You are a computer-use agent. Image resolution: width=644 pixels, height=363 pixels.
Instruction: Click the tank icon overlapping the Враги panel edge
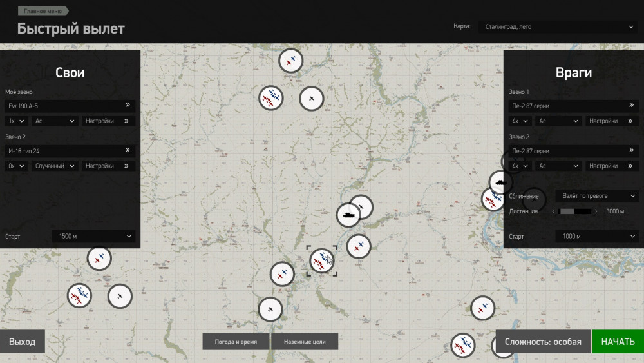coord(500,182)
